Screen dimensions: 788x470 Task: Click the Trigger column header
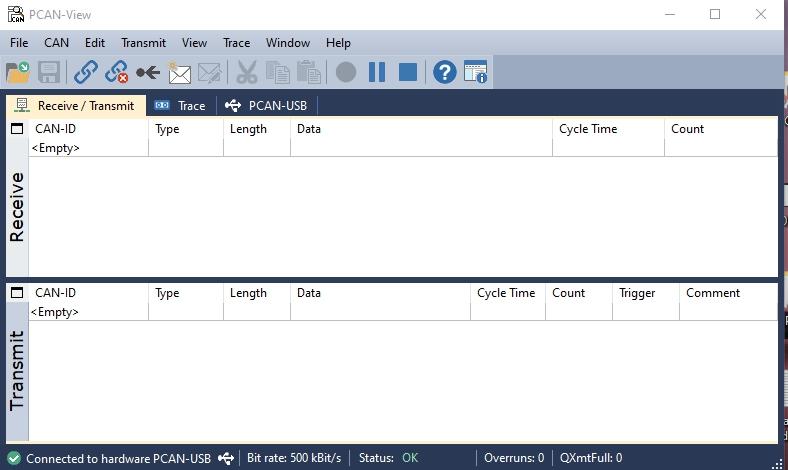point(645,293)
